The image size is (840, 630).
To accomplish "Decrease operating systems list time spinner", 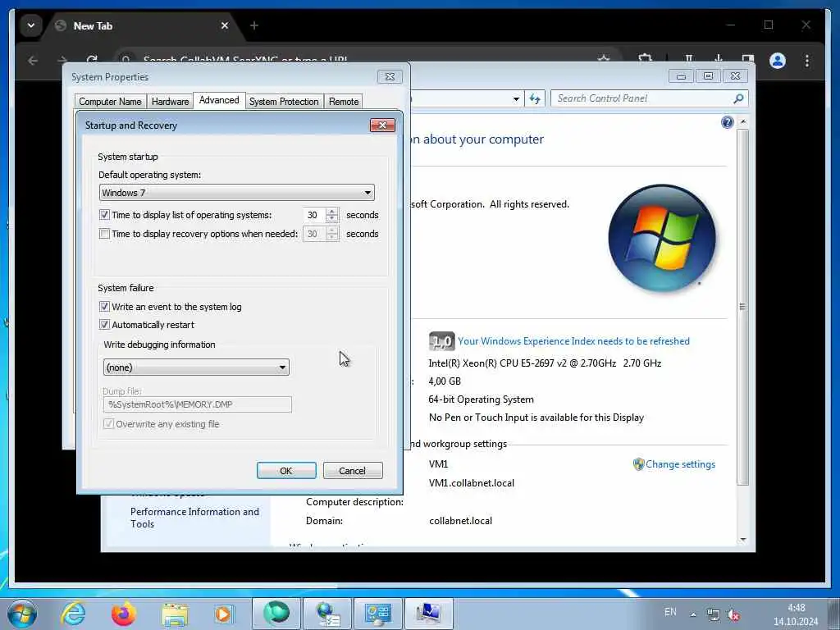I will pyautogui.click(x=332, y=218).
